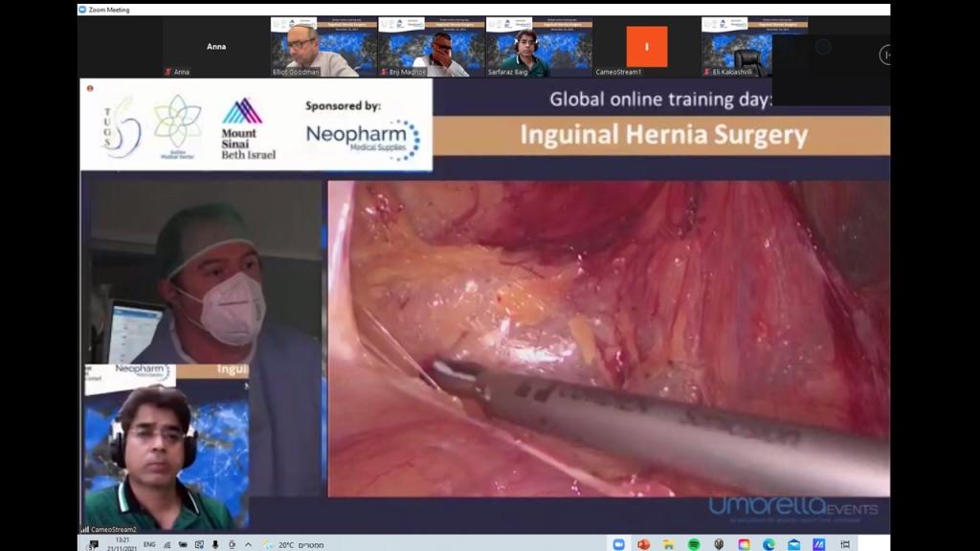Open the Zoom app in the taskbar

pyautogui.click(x=618, y=544)
